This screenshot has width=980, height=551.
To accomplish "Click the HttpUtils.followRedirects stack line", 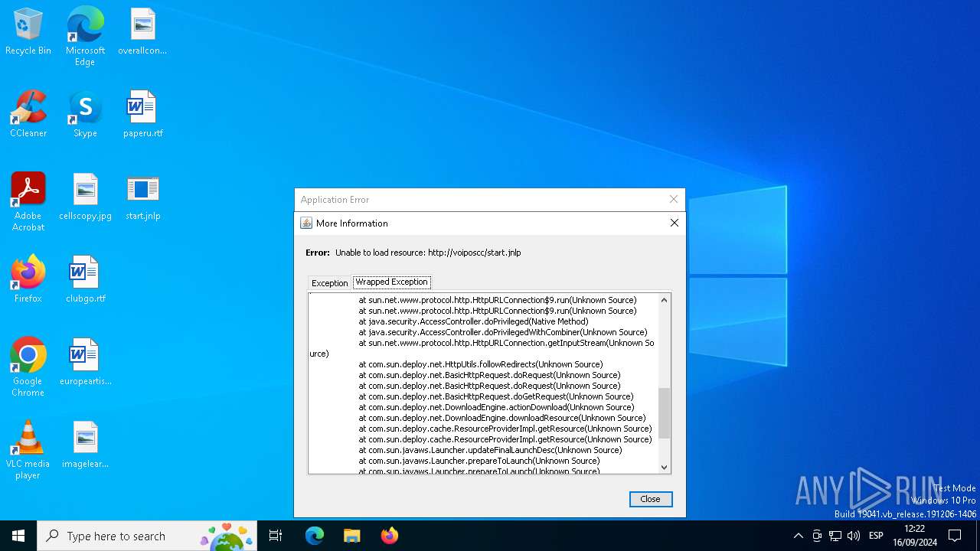I will pyautogui.click(x=481, y=364).
